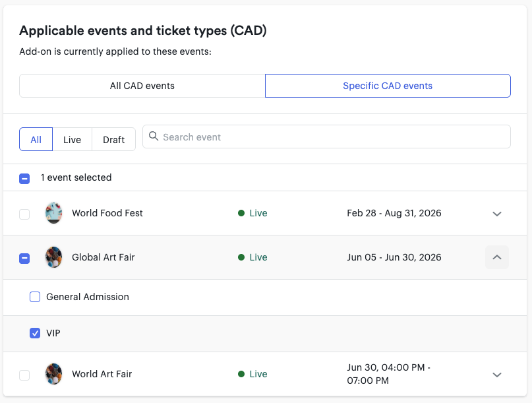Image resolution: width=532 pixels, height=403 pixels.
Task: Filter events by All
Action: [36, 140]
